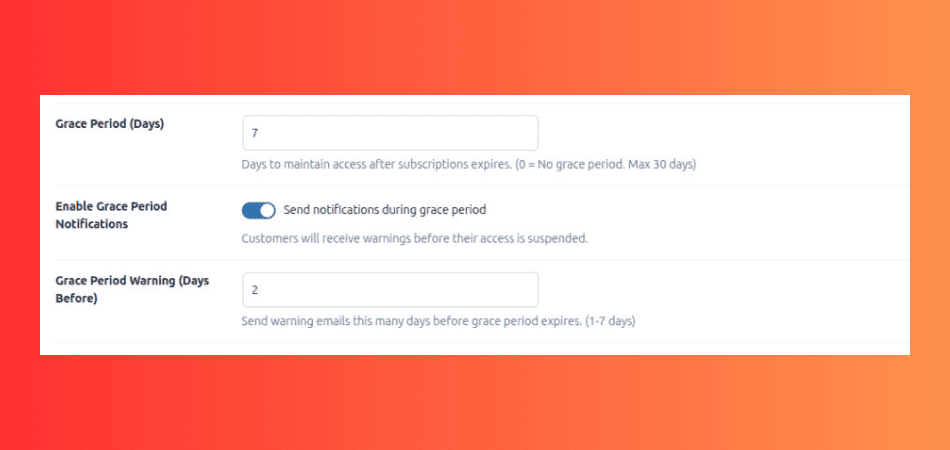Click the blue track of the notifications toggle
Viewport: 950px width, 450px height.
pos(250,210)
